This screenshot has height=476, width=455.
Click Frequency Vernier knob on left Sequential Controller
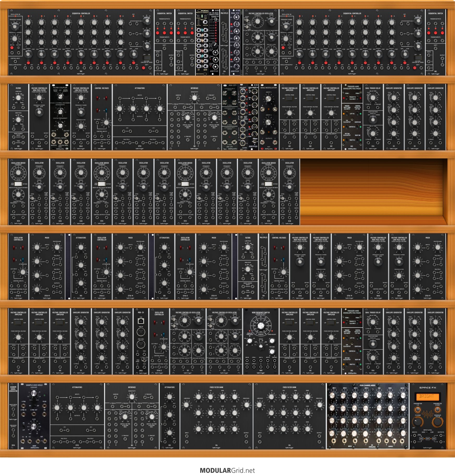click(15, 39)
